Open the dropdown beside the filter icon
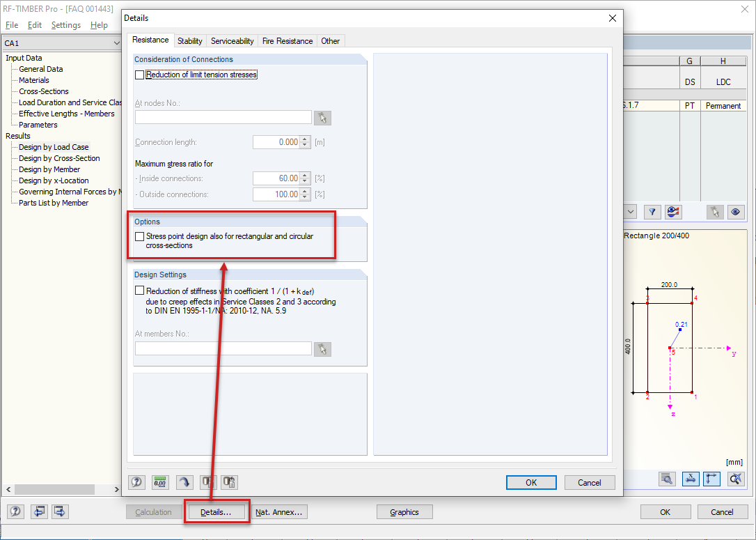Image resolution: width=756 pixels, height=540 pixels. coord(630,212)
